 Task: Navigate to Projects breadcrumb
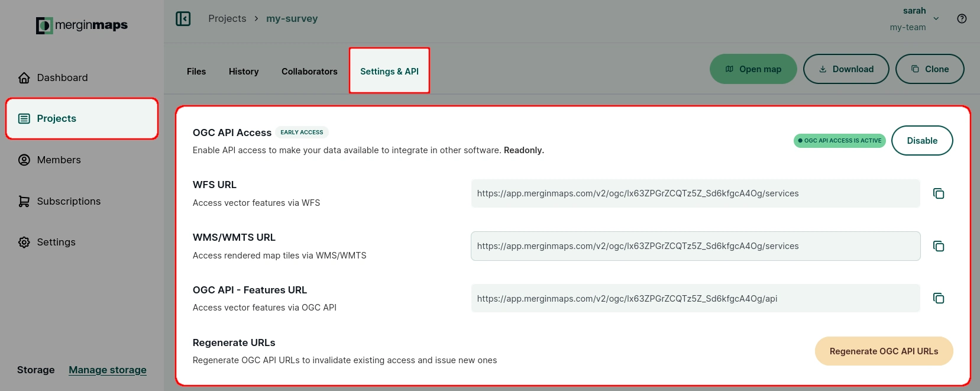click(227, 18)
